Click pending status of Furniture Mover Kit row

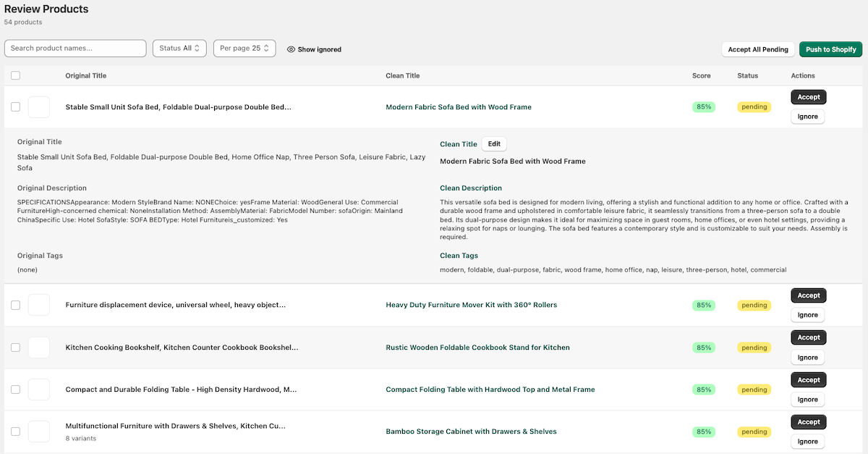[x=754, y=305]
